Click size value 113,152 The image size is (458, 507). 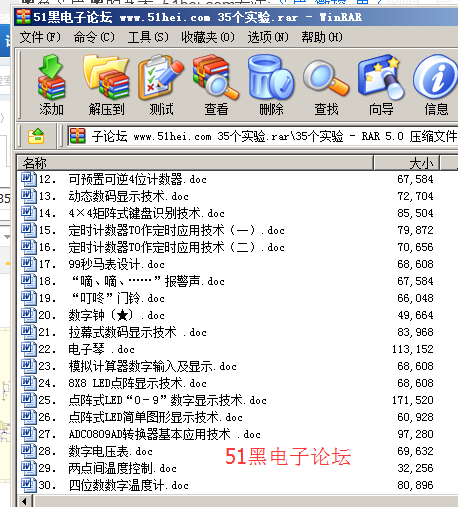[413, 349]
